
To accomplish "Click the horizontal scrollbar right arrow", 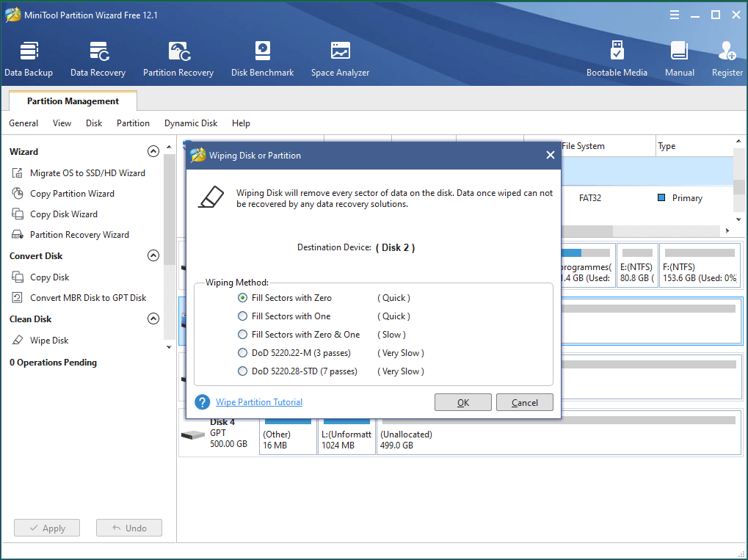I will (x=727, y=231).
